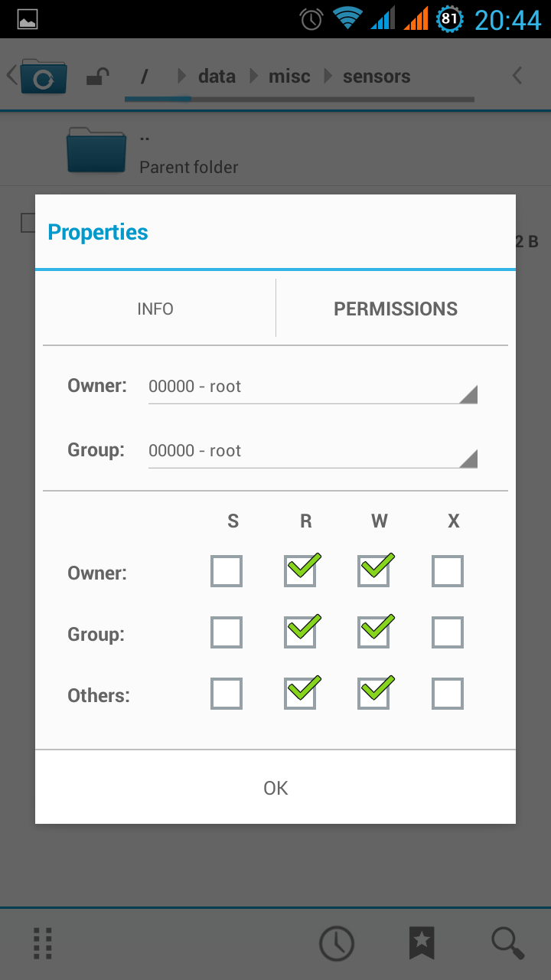Screen dimensions: 551x980
Task: Go to the misc breadcrumb folder
Action: point(289,77)
